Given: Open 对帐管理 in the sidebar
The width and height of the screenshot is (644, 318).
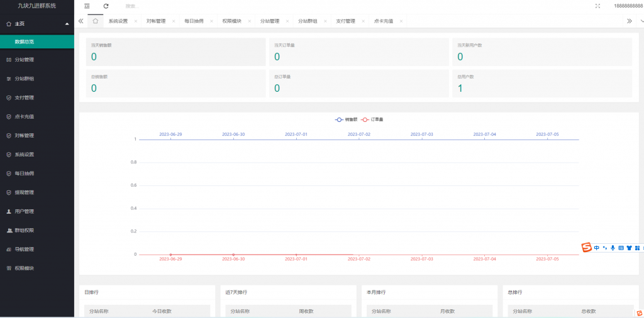Looking at the screenshot, I should point(37,135).
